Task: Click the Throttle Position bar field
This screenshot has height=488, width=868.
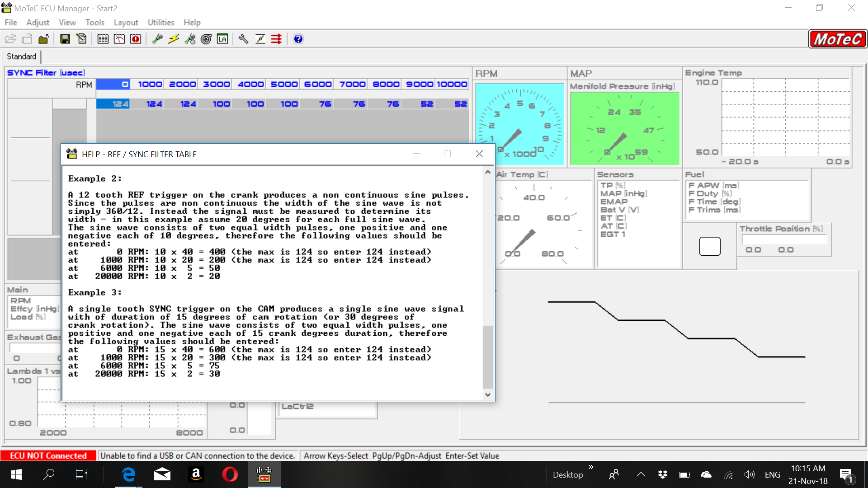Action: (x=784, y=239)
